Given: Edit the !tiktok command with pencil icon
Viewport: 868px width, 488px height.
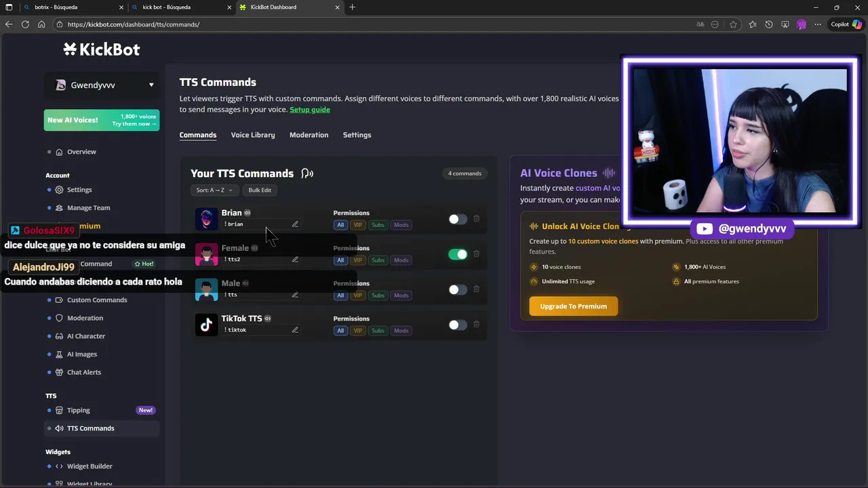Looking at the screenshot, I should pyautogui.click(x=295, y=330).
